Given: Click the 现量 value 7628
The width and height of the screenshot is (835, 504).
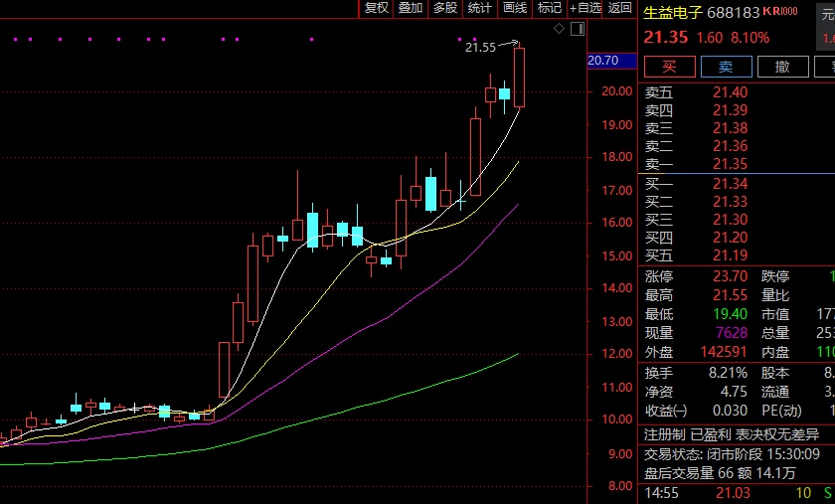Looking at the screenshot, I should pos(732,333).
